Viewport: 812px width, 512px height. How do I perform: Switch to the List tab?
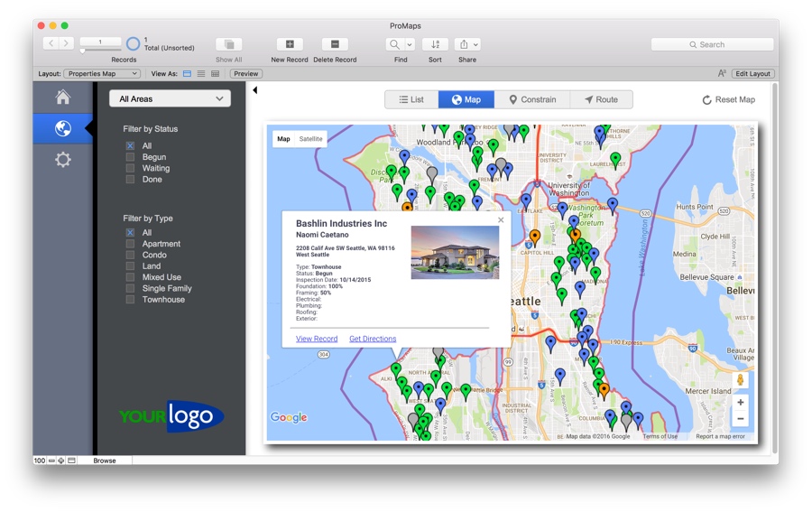(x=411, y=99)
